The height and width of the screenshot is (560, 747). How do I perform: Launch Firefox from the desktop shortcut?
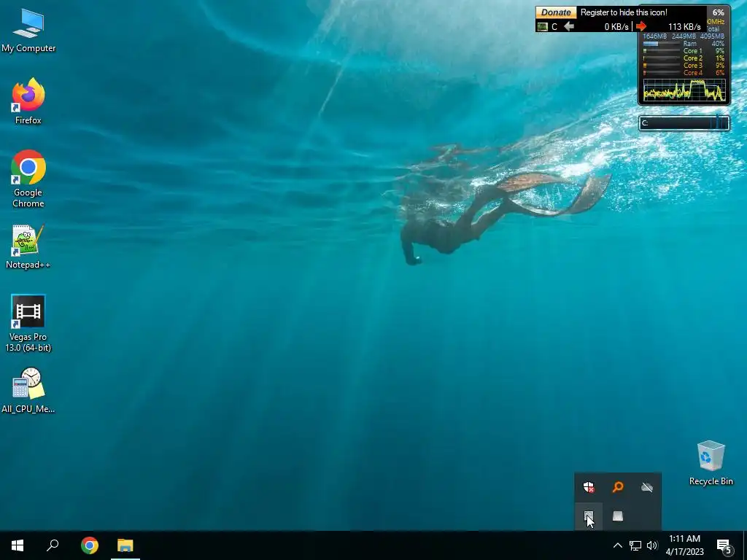click(x=28, y=101)
